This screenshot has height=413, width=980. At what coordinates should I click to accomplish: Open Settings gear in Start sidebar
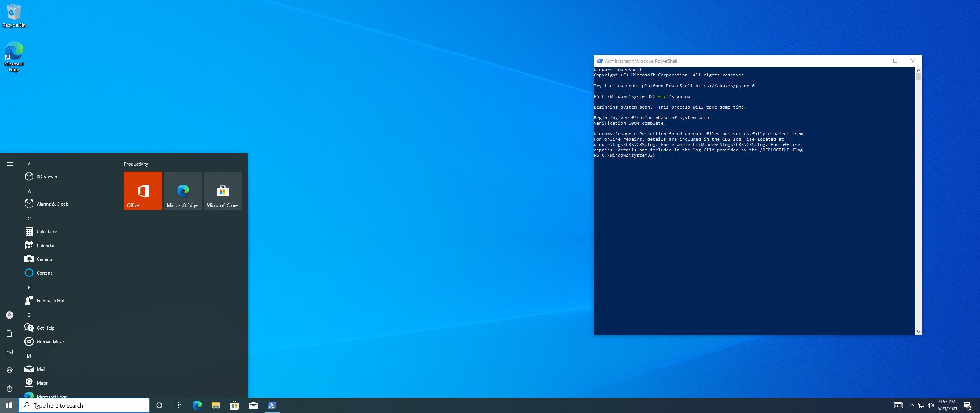10,370
